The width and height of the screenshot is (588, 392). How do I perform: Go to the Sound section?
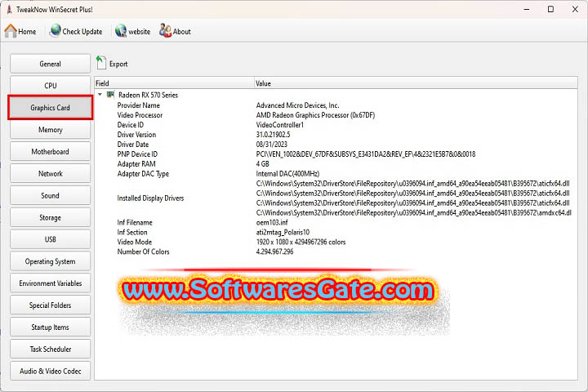pyautogui.click(x=50, y=195)
